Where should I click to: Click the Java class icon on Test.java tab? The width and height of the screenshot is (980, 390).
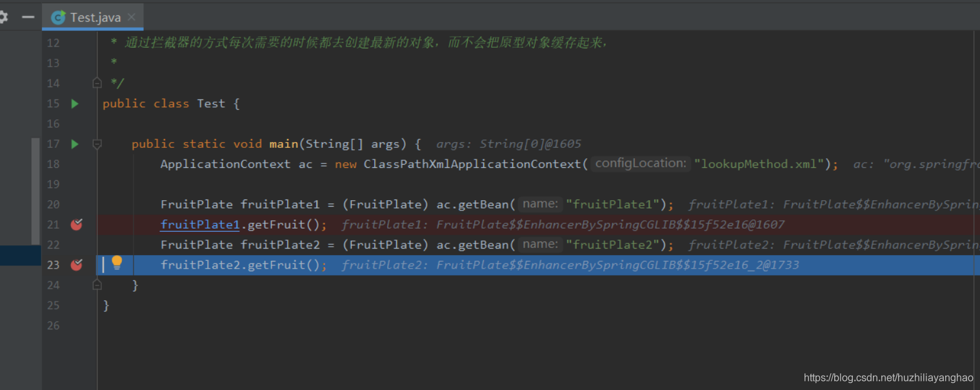[59, 17]
